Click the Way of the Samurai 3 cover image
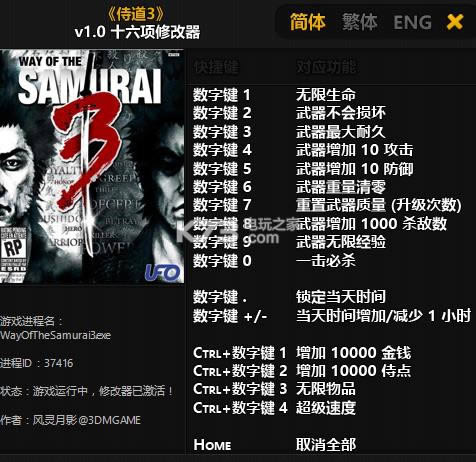 click(x=92, y=167)
